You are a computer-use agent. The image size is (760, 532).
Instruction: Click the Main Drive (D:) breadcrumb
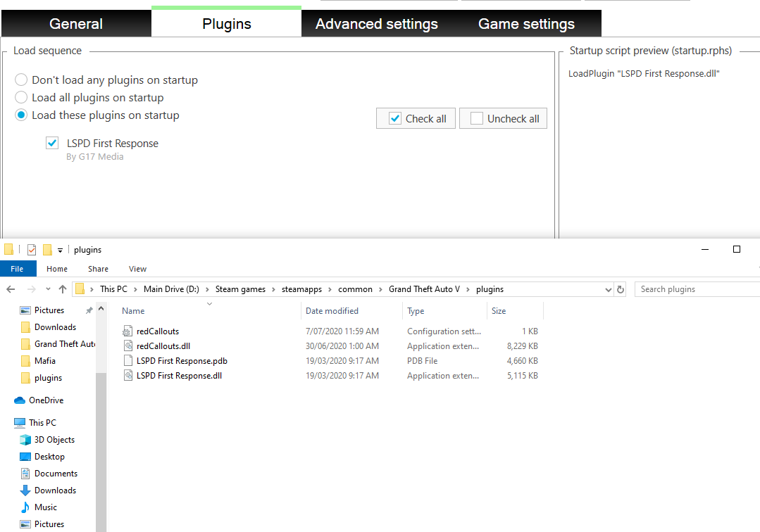click(x=171, y=289)
